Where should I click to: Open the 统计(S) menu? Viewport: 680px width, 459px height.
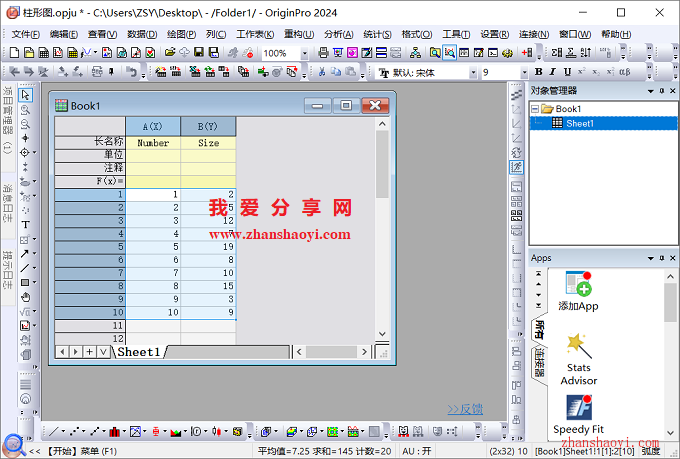coord(377,34)
